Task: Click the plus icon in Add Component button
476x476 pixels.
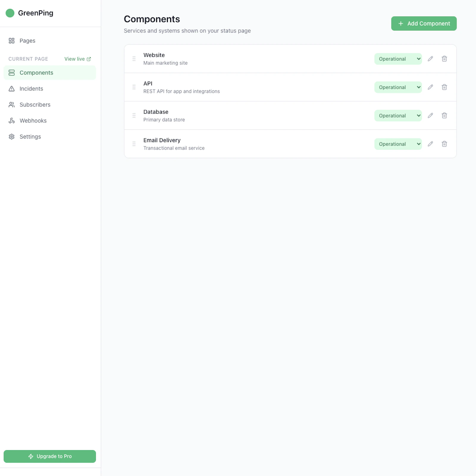Action: 401,23
